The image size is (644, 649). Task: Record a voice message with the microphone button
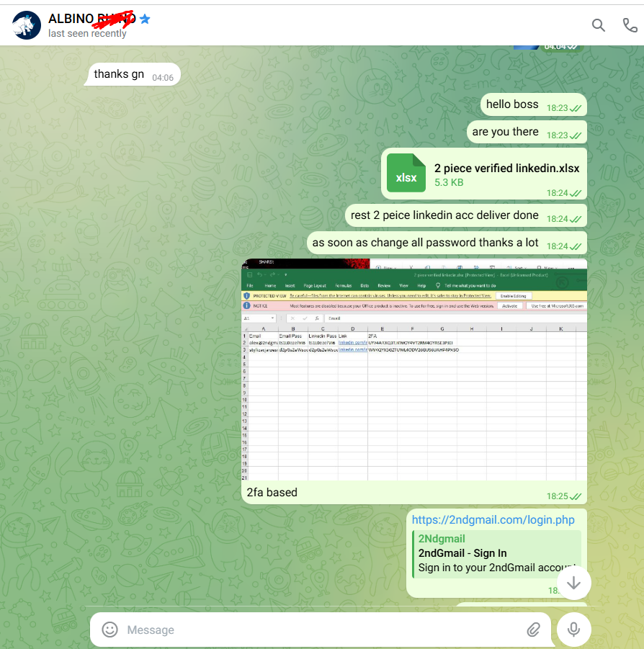pyautogui.click(x=573, y=629)
